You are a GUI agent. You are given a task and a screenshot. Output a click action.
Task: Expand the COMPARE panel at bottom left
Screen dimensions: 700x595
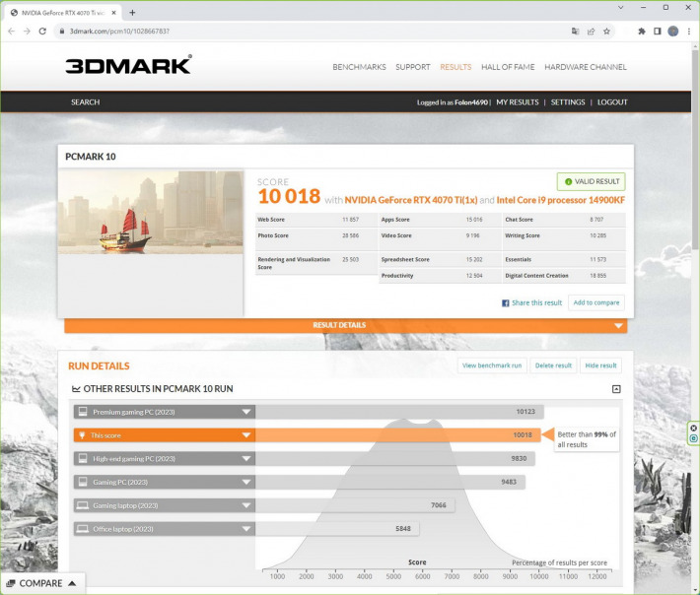pyautogui.click(x=41, y=583)
